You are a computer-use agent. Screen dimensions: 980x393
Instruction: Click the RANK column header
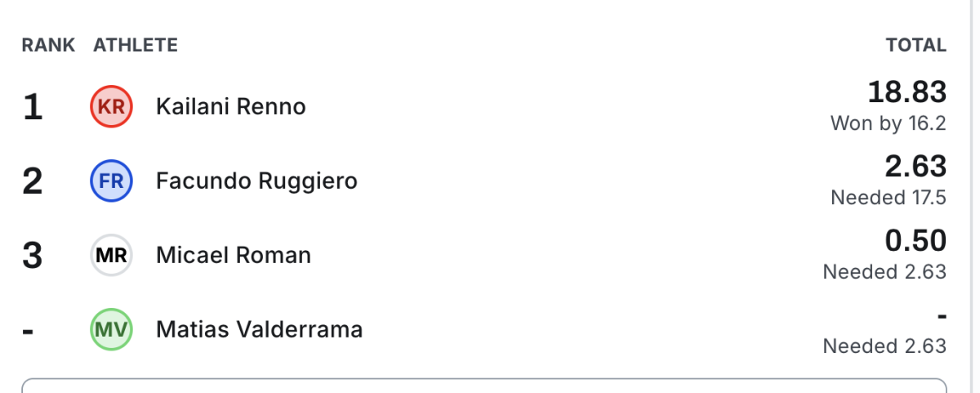48,46
